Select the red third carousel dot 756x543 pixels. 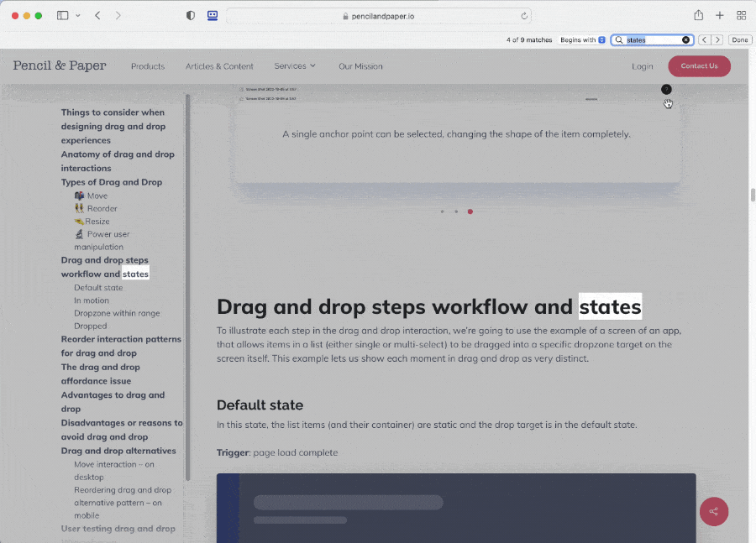coord(470,211)
